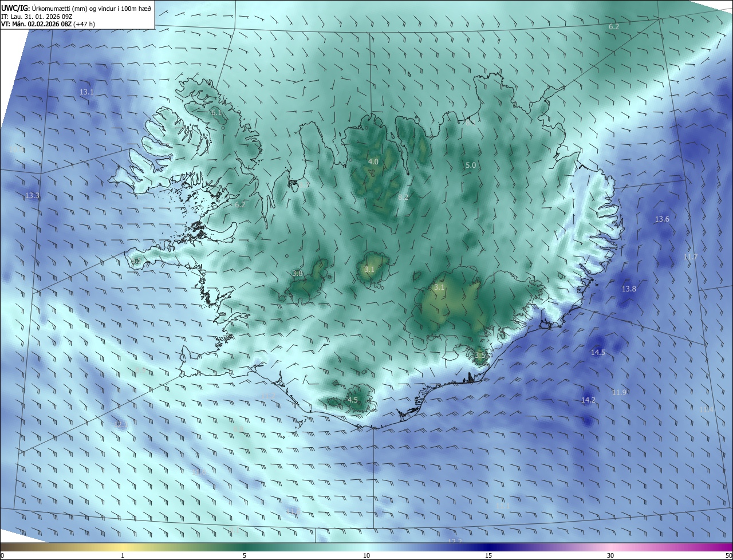Click the 11.7 value label on the map
This screenshot has width=733, height=560.
coord(691,257)
